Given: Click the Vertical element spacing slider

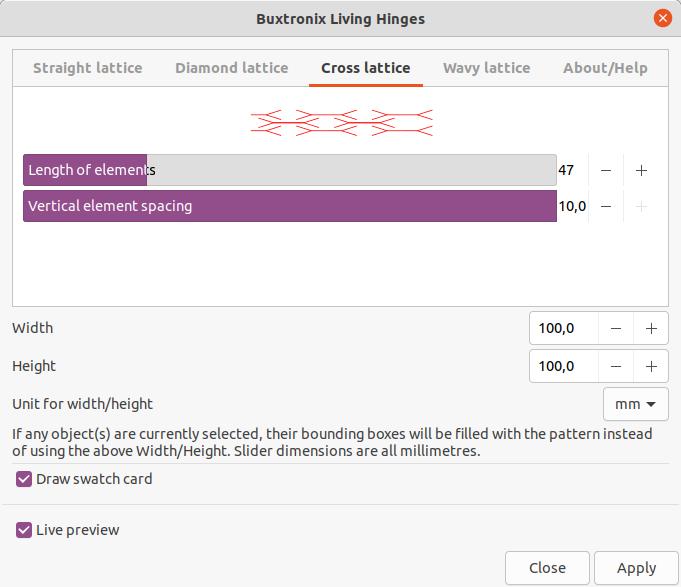Looking at the screenshot, I should tap(290, 206).
